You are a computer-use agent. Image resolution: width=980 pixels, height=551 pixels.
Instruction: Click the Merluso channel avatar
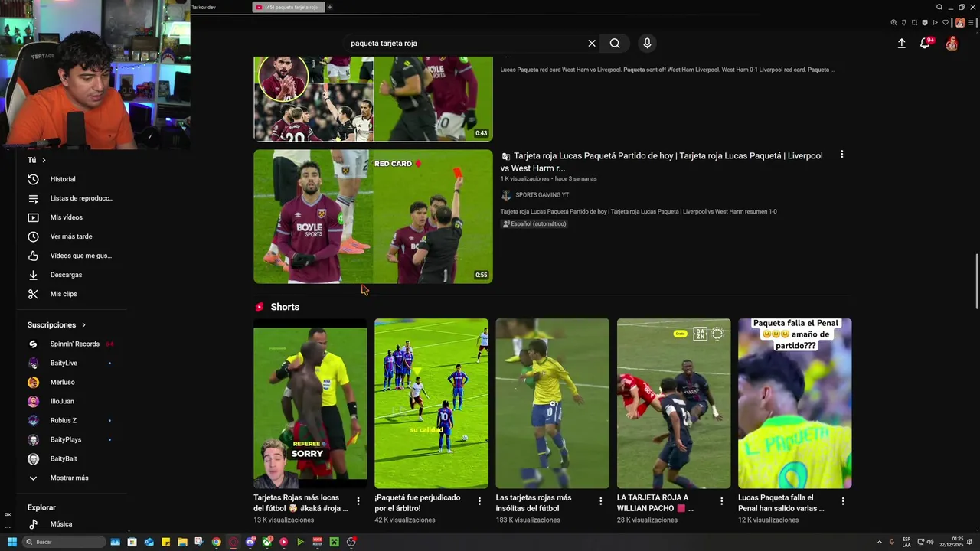[33, 382]
